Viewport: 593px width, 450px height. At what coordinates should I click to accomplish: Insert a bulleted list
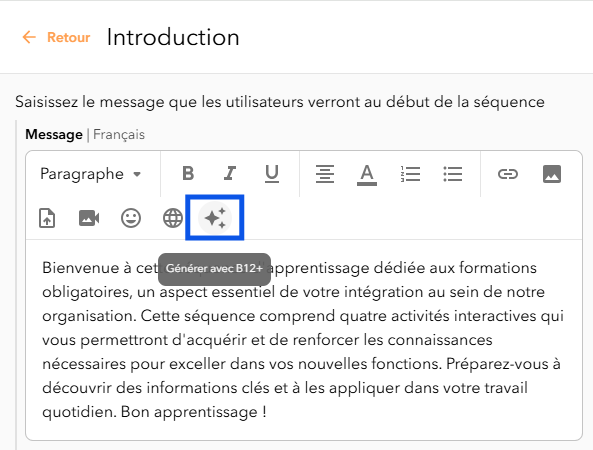coord(452,174)
